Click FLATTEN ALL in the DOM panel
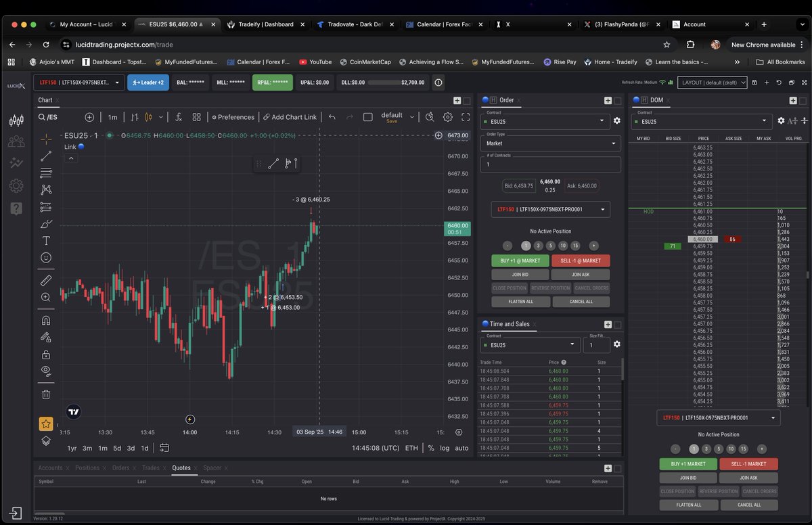 pyautogui.click(x=689, y=505)
